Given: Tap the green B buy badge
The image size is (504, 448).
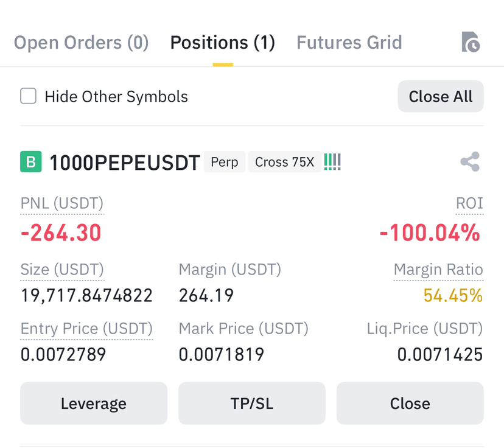Looking at the screenshot, I should 31,162.
